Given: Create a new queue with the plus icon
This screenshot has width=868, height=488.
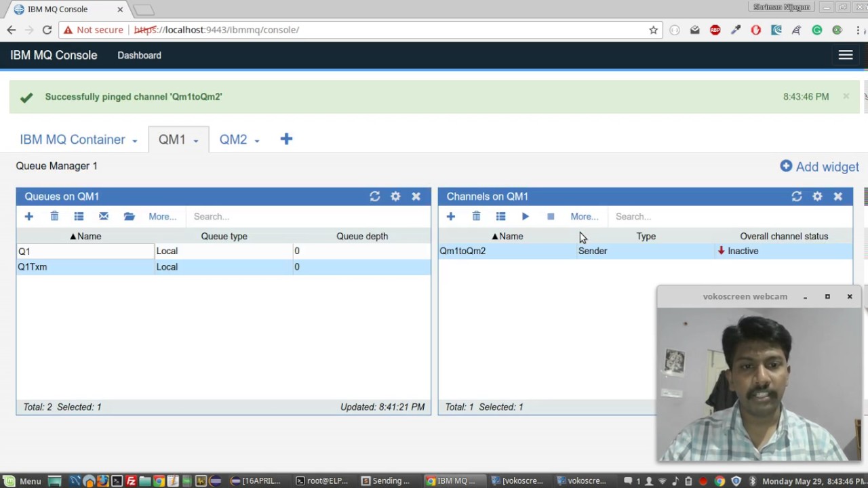Looking at the screenshot, I should [28, 216].
